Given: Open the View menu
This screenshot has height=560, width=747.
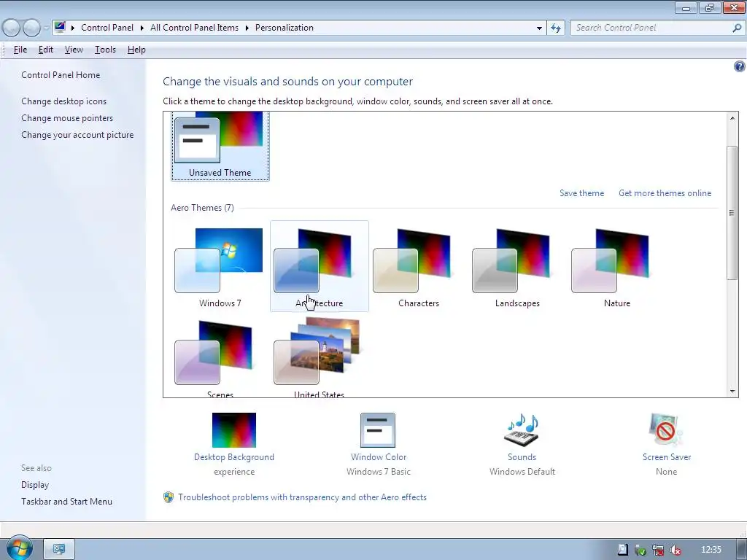Looking at the screenshot, I should click(x=74, y=50).
